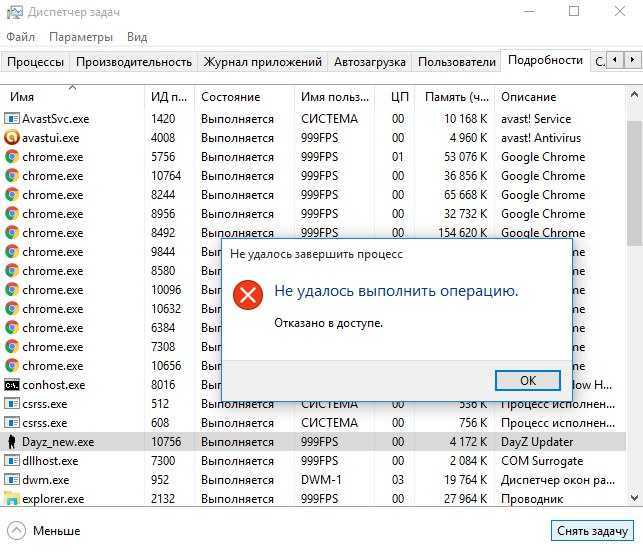643x552 pixels.
Task: Open the Пользователи tab
Action: click(456, 62)
